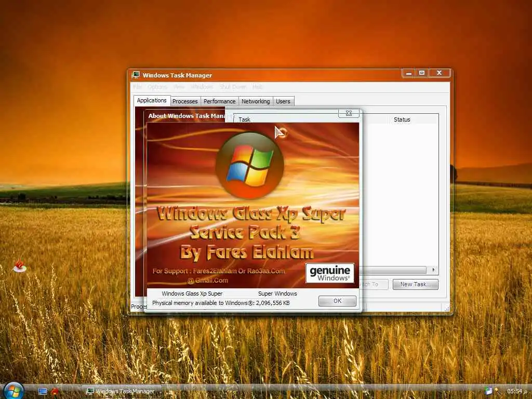The width and height of the screenshot is (532, 399).
Task: Click the 'Physical memory available to Windows' text
Action: 220,303
